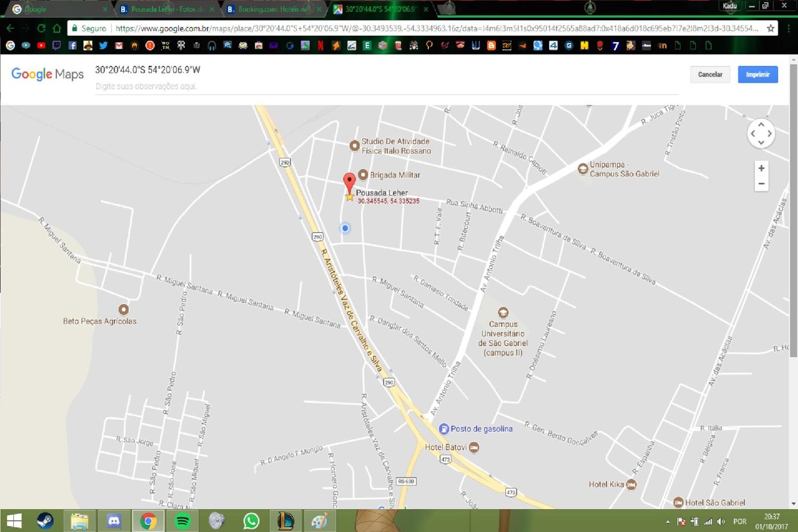
Task: Switch to the Google tab
Action: click(58, 9)
